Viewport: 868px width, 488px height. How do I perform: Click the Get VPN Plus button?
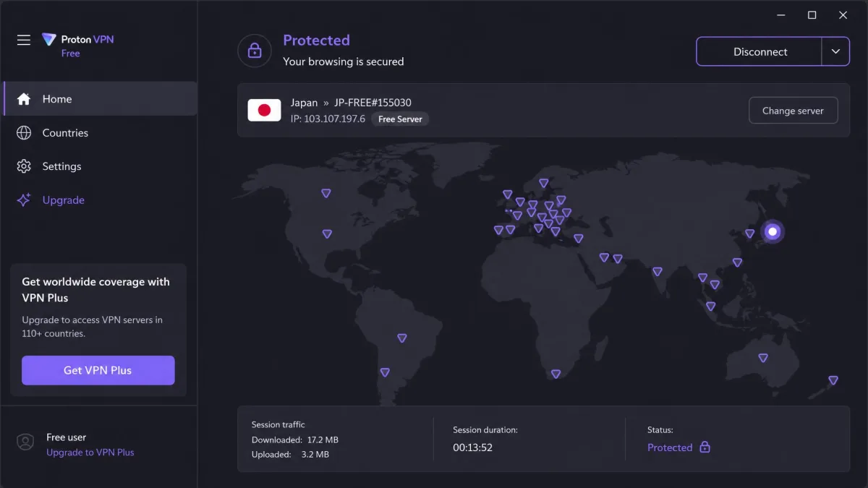pyautogui.click(x=98, y=370)
